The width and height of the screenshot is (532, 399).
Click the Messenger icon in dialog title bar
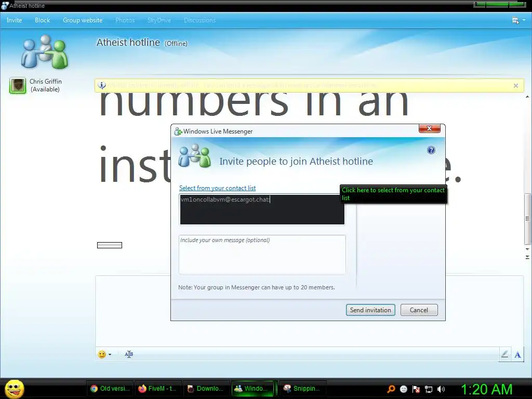tap(178, 131)
